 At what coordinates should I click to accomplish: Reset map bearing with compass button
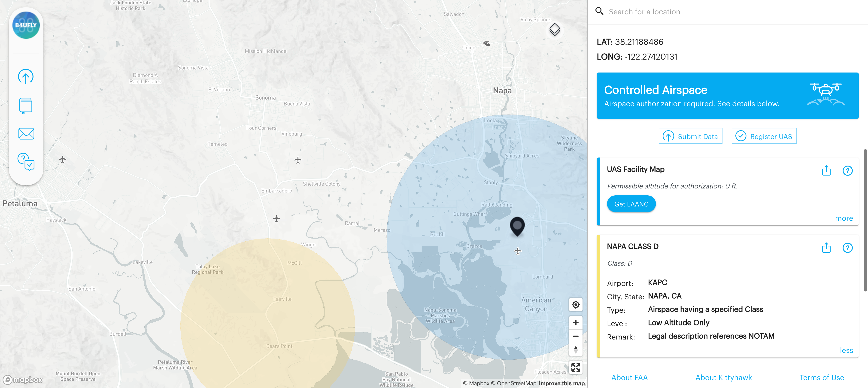(576, 350)
